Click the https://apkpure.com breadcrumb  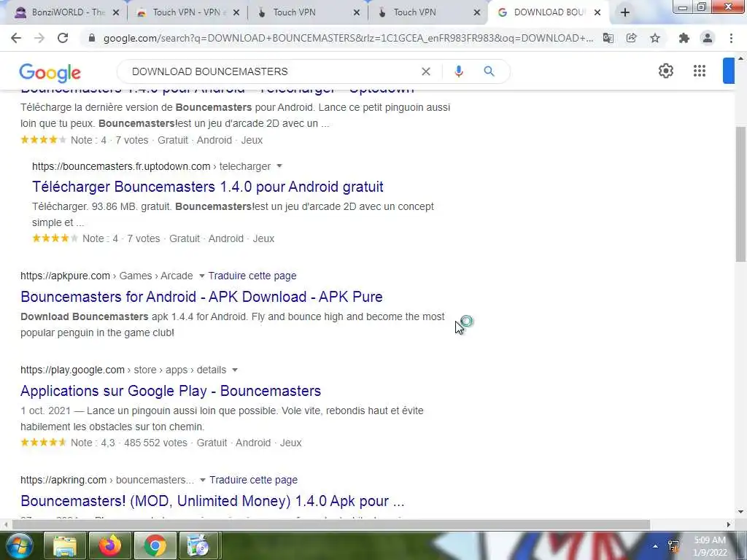click(65, 276)
